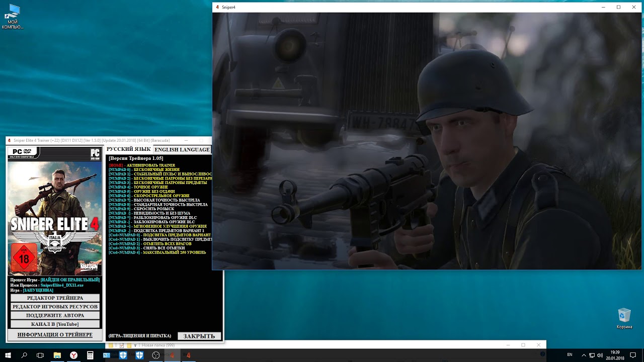The image size is (644, 362).
Task: Open File Explorer from the taskbar
Action: tap(57, 355)
